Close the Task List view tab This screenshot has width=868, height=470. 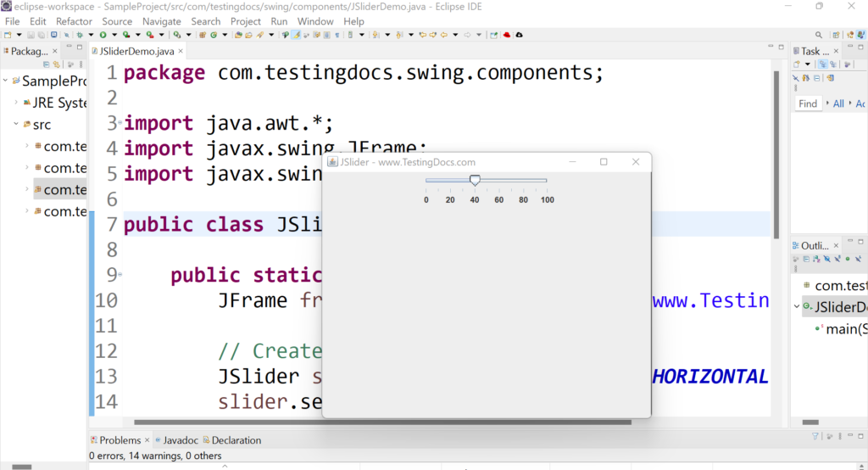836,51
